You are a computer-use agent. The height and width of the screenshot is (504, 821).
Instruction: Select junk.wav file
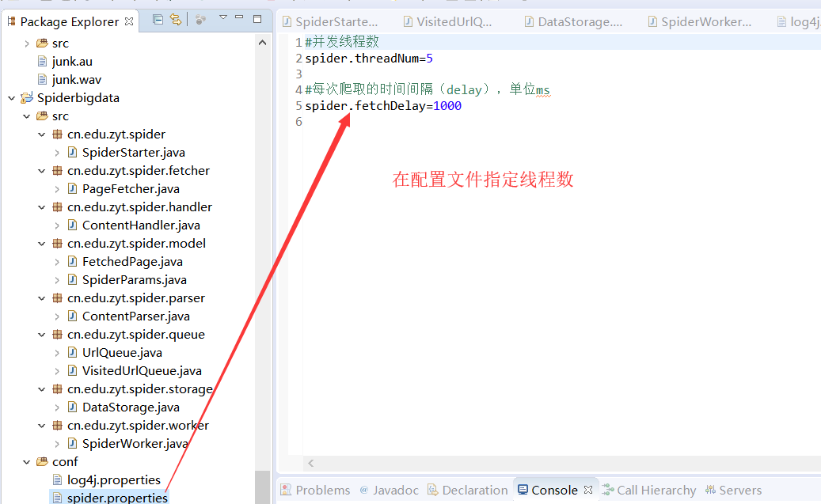77,80
